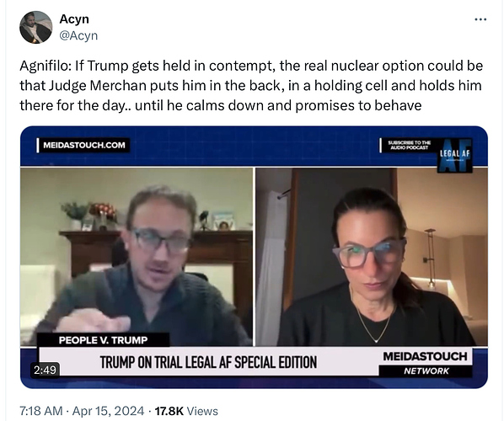Click the MEIDASTOUCH.COM label in video

click(x=83, y=145)
